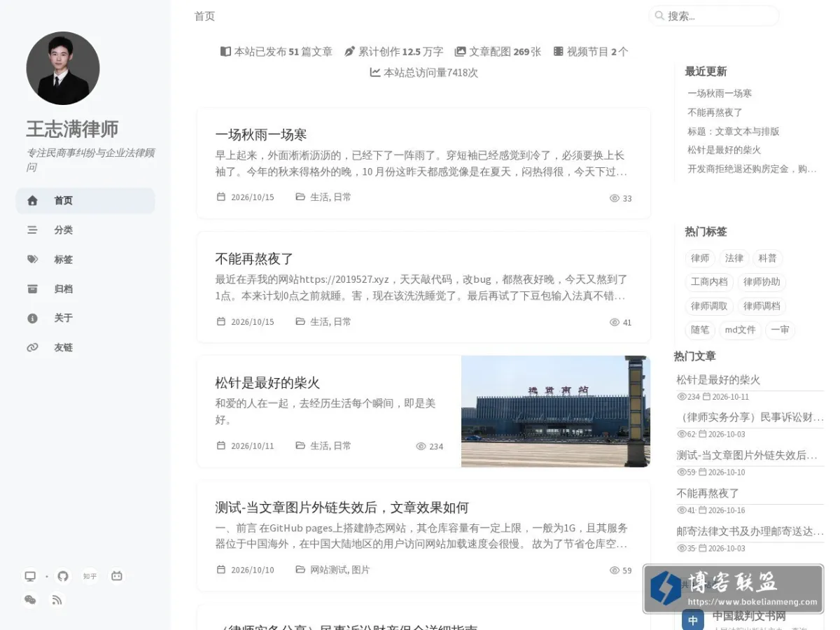Select the 工商内档 tag

coord(709,282)
